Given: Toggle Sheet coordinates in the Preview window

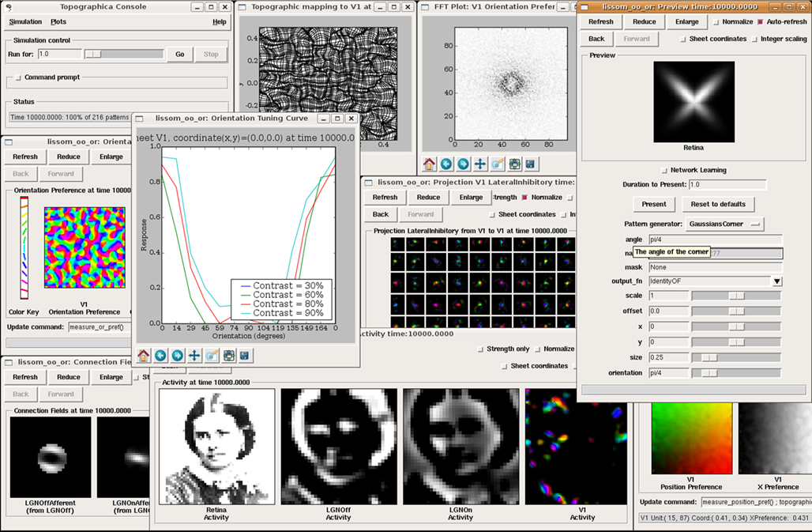Looking at the screenshot, I should pos(682,39).
